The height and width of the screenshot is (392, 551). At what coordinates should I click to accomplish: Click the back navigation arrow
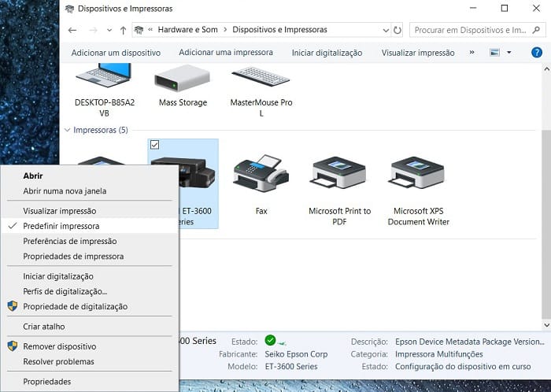(72, 30)
